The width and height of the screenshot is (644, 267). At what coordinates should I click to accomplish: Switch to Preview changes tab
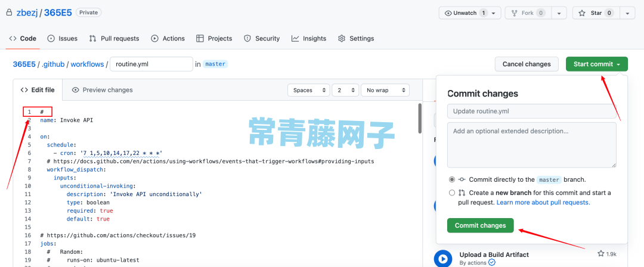(103, 90)
